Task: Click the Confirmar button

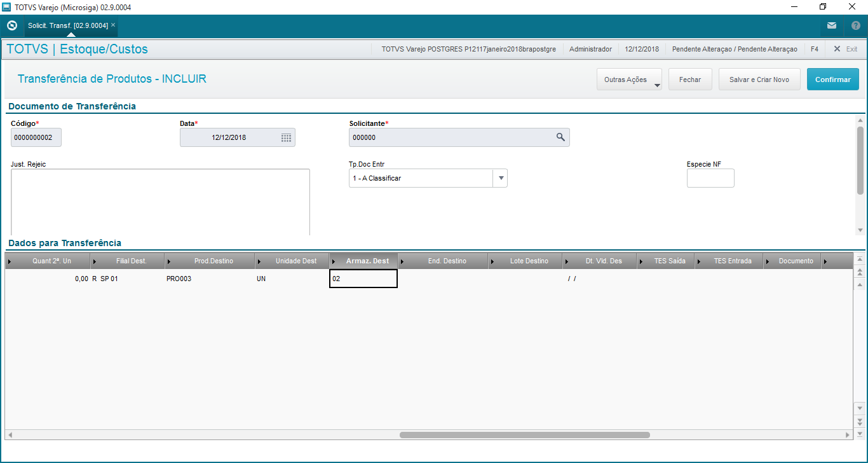Action: pyautogui.click(x=833, y=79)
